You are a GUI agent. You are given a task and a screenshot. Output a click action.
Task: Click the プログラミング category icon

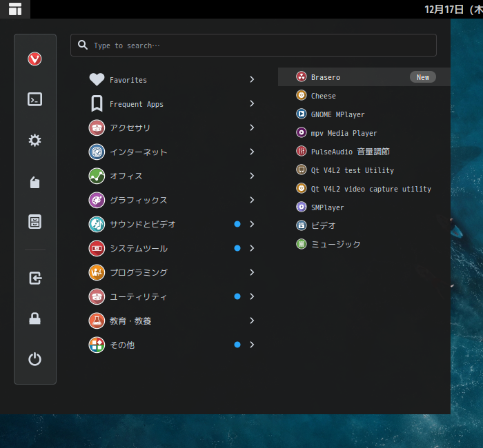click(x=97, y=273)
